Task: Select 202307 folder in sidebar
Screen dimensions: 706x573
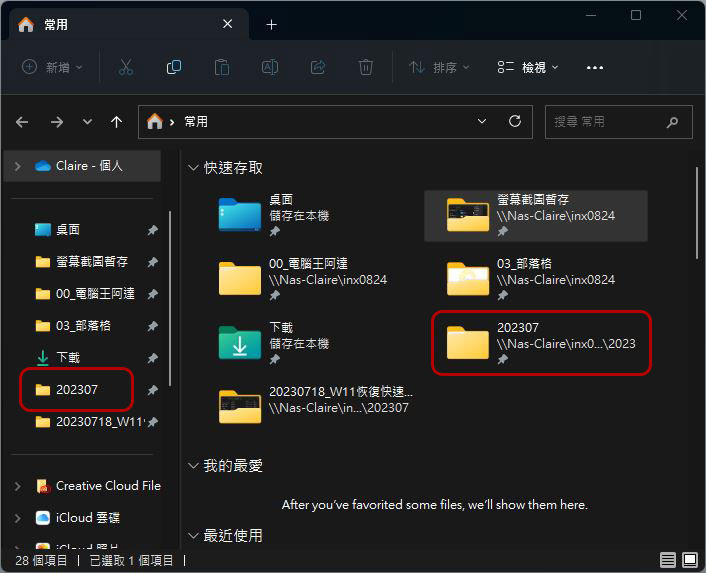Action: click(77, 389)
